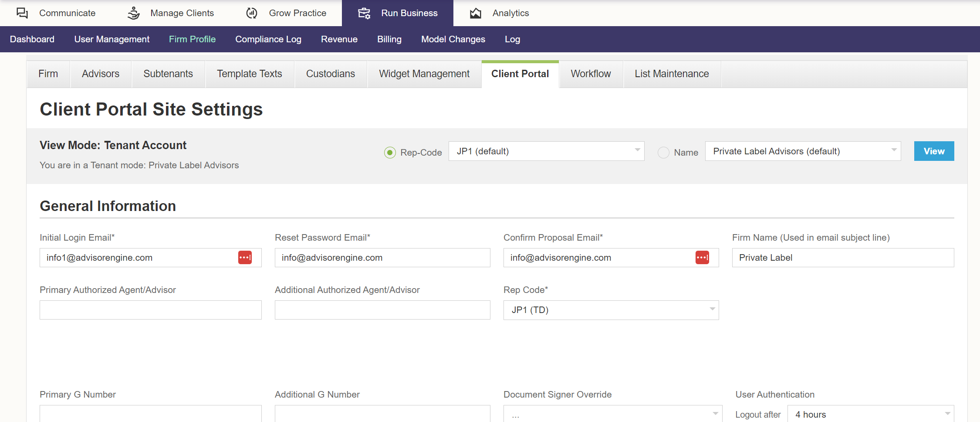Click the 'You are in a Tenant mode' text
The height and width of the screenshot is (422, 980).
139,165
